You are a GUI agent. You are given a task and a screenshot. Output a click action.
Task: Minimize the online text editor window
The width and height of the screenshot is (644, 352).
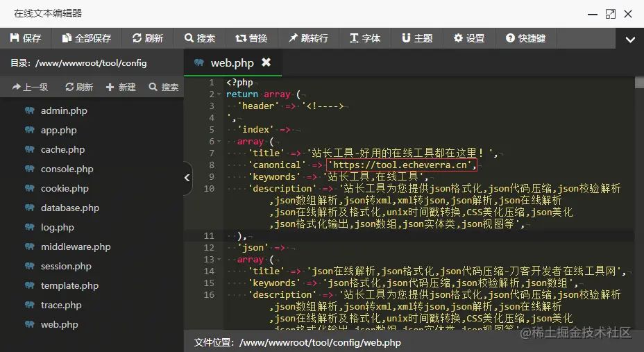coord(592,15)
